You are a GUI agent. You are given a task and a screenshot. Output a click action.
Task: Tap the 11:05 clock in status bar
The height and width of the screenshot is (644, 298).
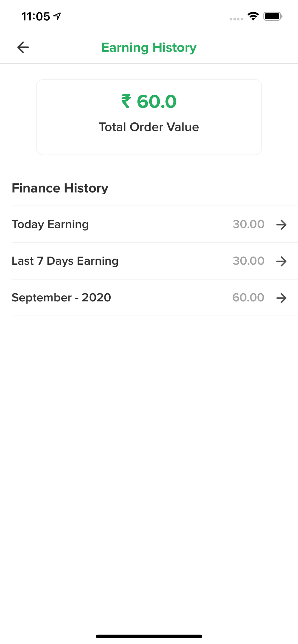pyautogui.click(x=36, y=16)
